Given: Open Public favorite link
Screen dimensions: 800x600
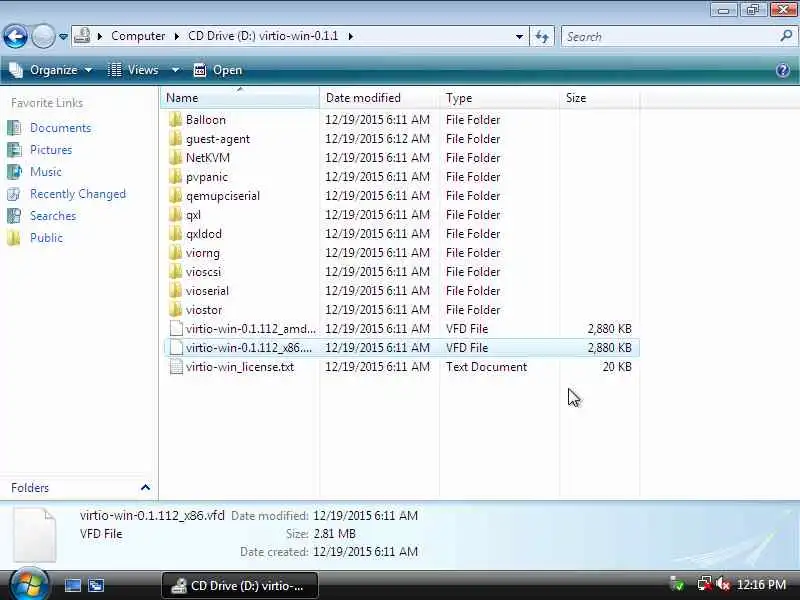Looking at the screenshot, I should point(46,238).
